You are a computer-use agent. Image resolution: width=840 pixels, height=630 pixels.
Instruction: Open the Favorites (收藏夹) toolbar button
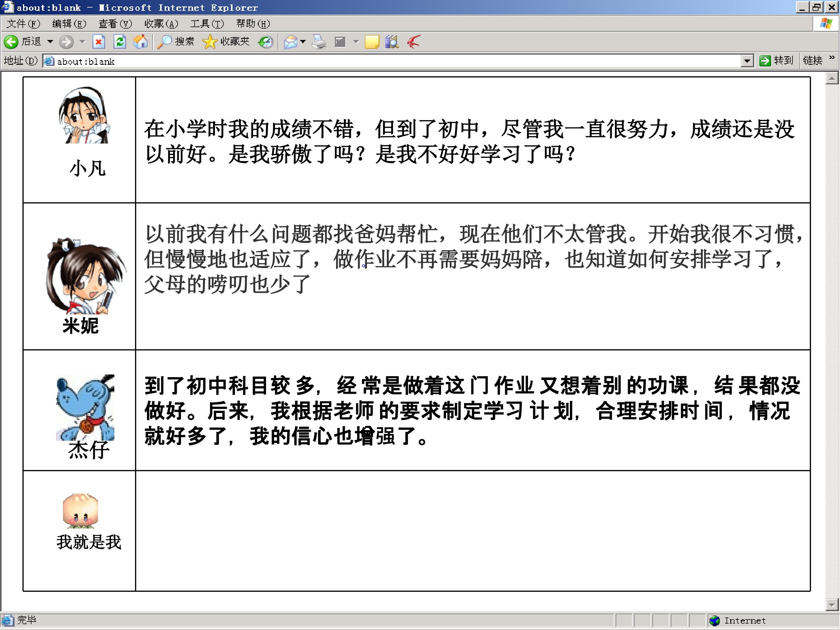point(226,41)
